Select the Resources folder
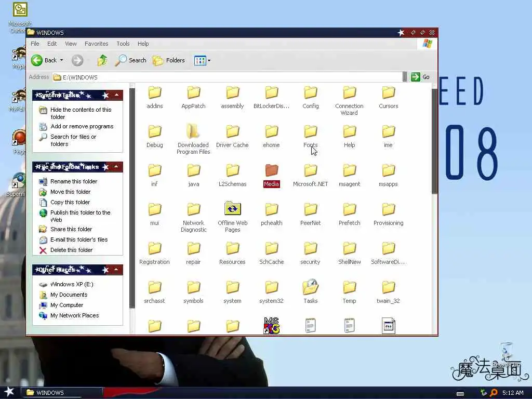This screenshot has height=399, width=532. [x=232, y=254]
